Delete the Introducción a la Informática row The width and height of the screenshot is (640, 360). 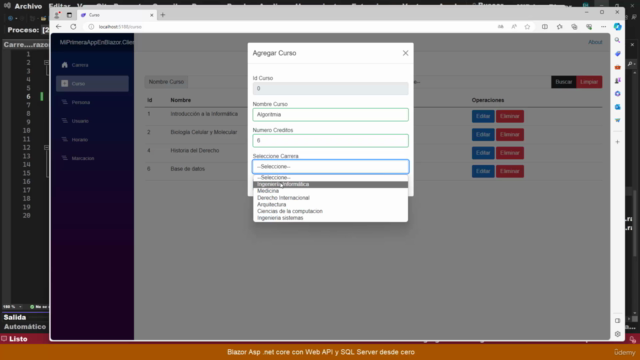click(510, 116)
